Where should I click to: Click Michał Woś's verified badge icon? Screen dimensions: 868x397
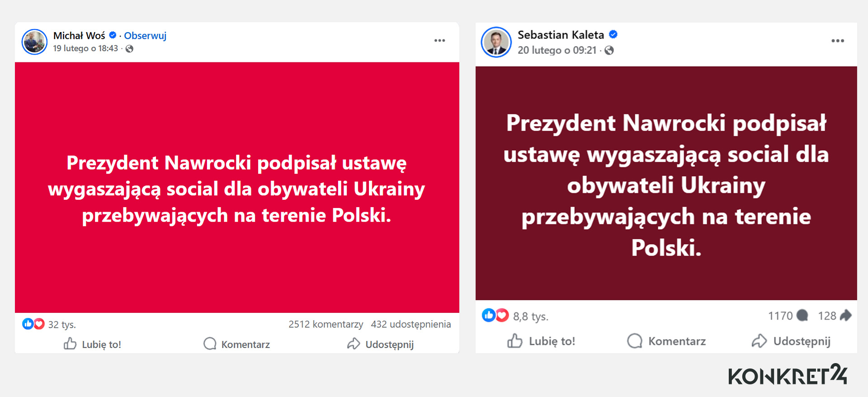click(x=113, y=35)
